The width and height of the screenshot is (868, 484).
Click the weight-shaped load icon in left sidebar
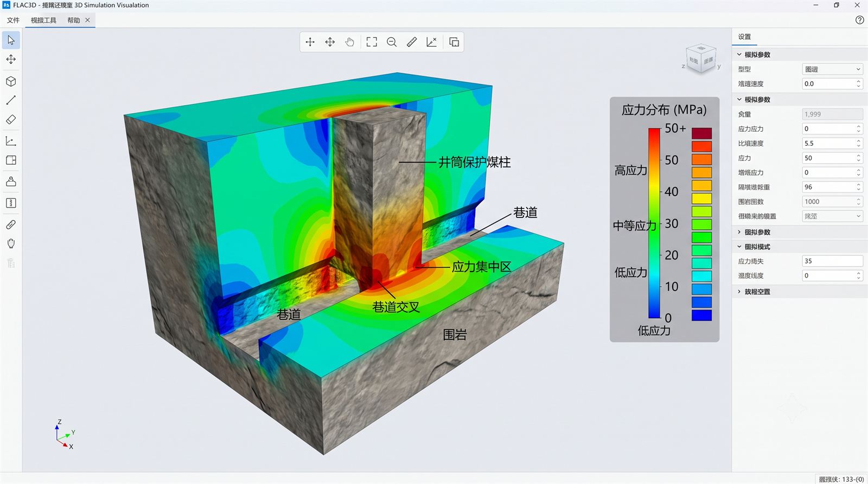tap(11, 182)
